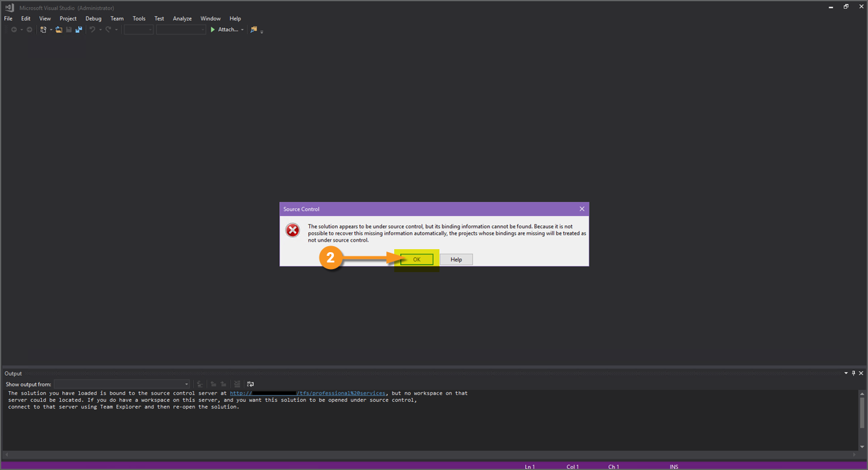This screenshot has height=470, width=868.
Task: Click the Output panel title
Action: [13, 373]
